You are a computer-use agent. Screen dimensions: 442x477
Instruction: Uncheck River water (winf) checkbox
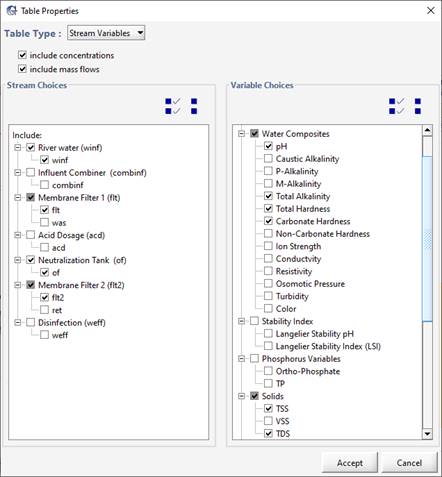click(x=30, y=147)
